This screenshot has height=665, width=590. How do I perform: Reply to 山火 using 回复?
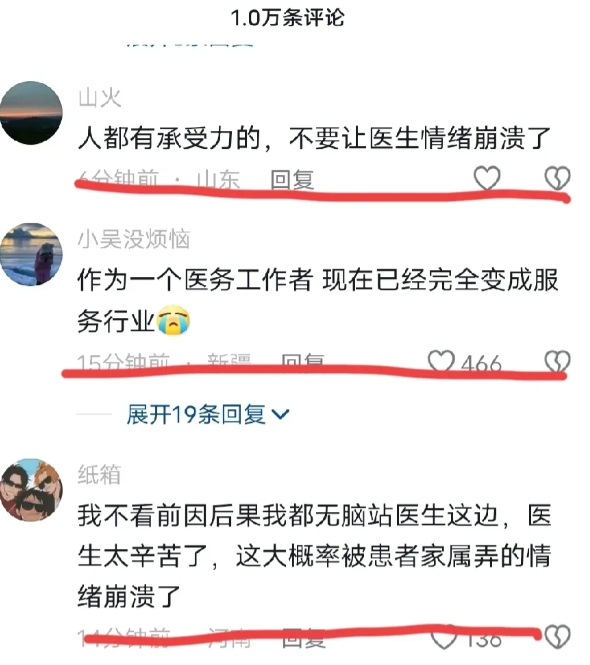click(x=293, y=180)
